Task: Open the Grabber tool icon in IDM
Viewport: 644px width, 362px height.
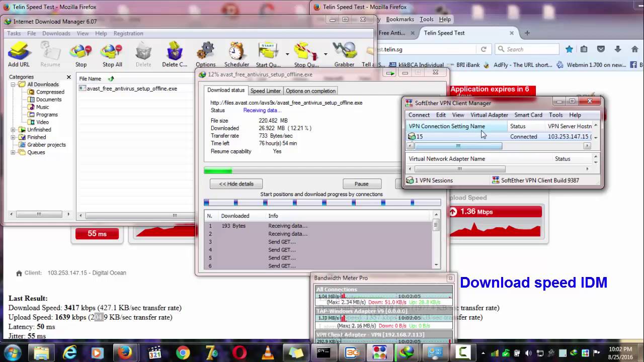Action: pyautogui.click(x=344, y=54)
